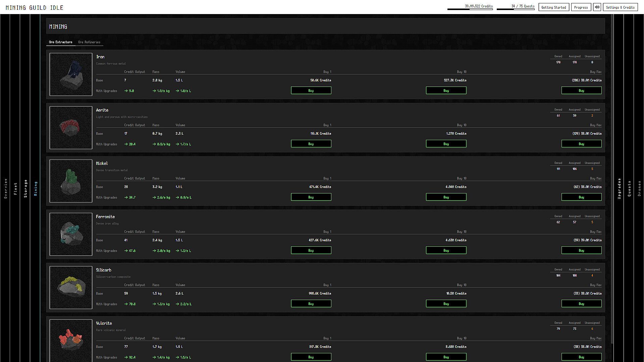This screenshot has width=644, height=362.
Task: Open the Drones side panel
Action: click(639, 188)
